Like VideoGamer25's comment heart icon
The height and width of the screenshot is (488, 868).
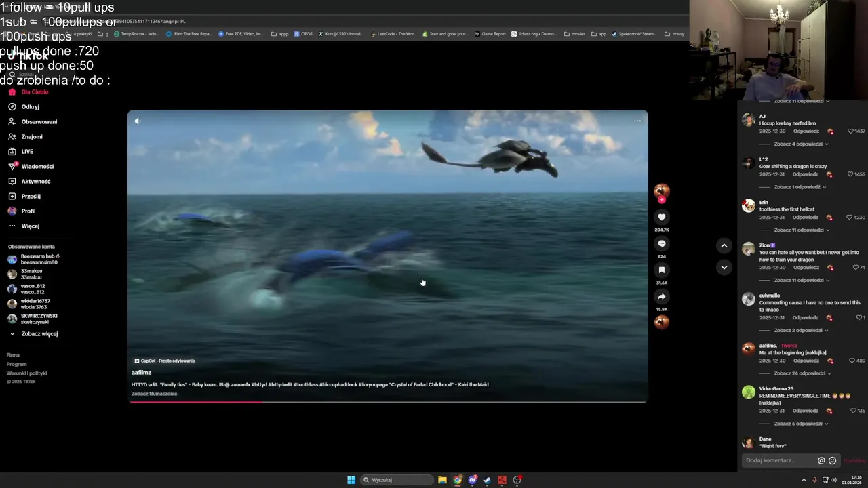pyautogui.click(x=853, y=411)
